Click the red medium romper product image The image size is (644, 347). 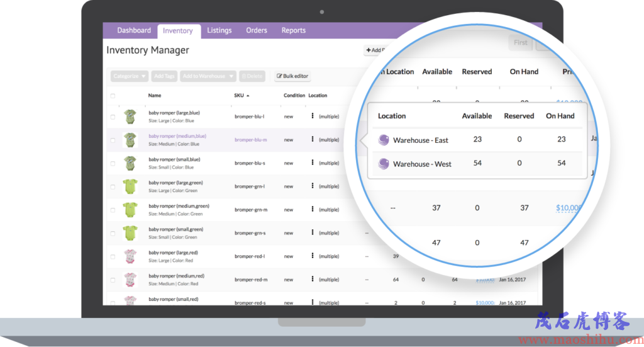pos(130,280)
